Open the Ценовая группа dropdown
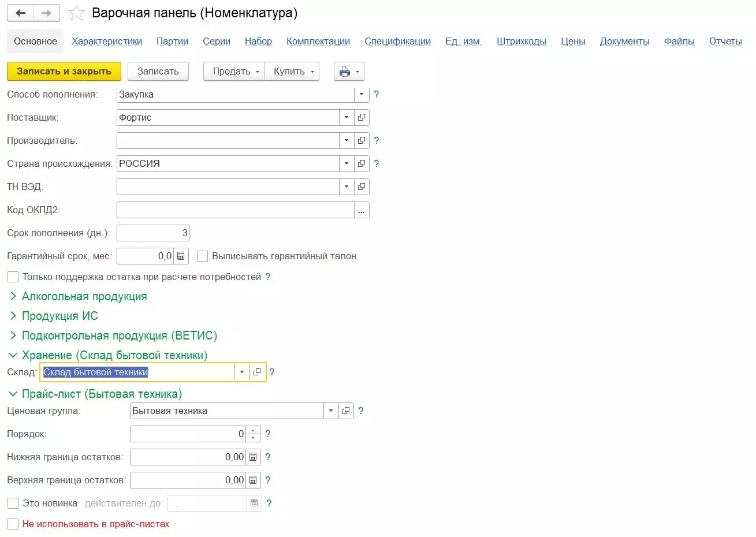 [331, 411]
